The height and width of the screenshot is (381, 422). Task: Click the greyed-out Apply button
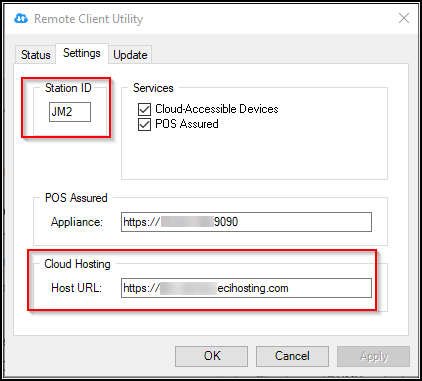point(373,356)
